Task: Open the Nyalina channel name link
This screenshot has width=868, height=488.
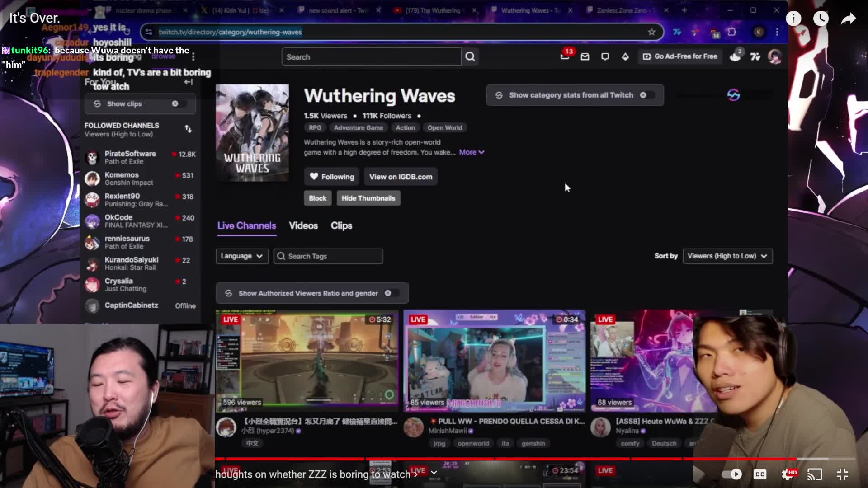Action: pos(627,431)
